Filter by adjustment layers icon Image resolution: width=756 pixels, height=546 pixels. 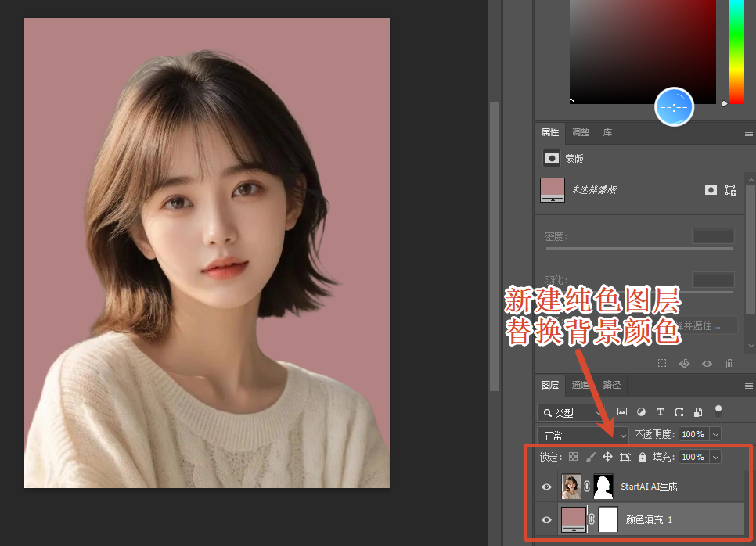click(642, 412)
